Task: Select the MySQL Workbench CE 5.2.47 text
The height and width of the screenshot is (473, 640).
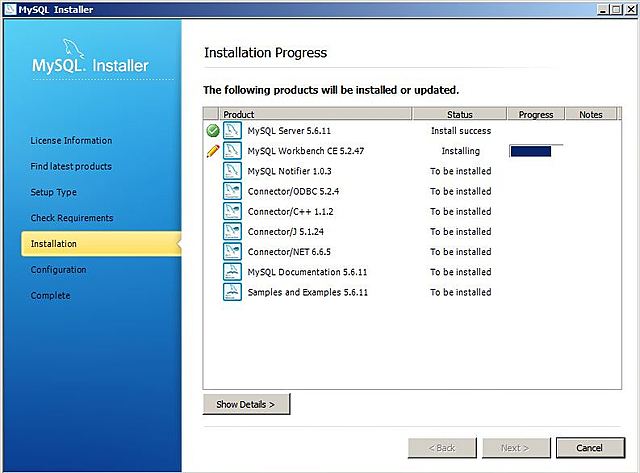Action: (306, 151)
